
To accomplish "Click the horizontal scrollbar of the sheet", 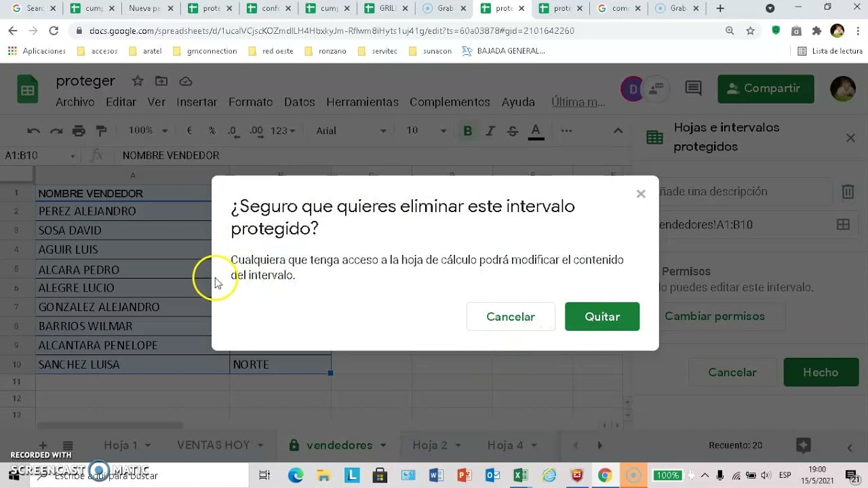I will (110, 426).
